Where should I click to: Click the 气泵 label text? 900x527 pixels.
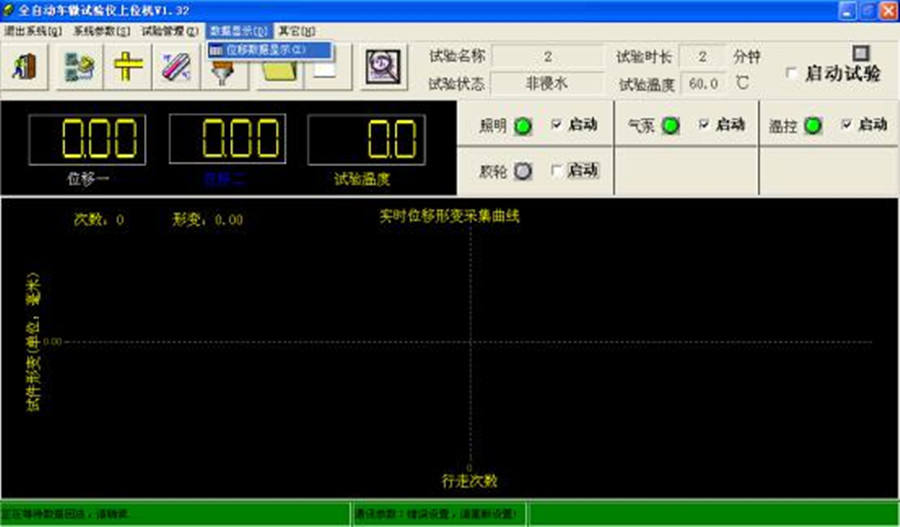point(642,126)
